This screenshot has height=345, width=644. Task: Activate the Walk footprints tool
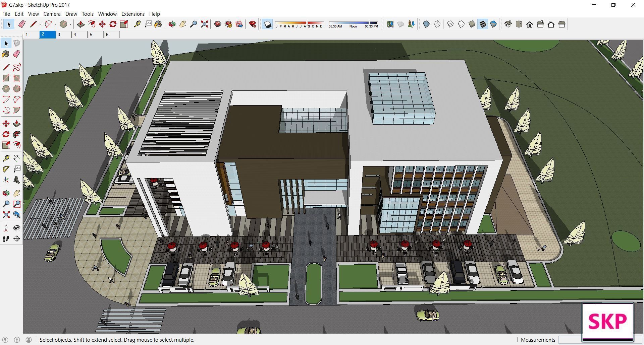point(6,239)
